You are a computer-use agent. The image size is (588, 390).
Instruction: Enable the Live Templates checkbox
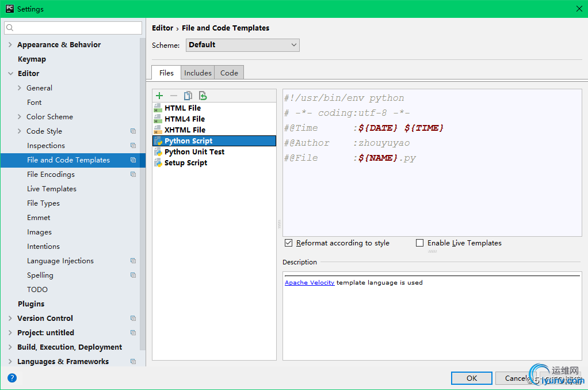[x=419, y=243]
